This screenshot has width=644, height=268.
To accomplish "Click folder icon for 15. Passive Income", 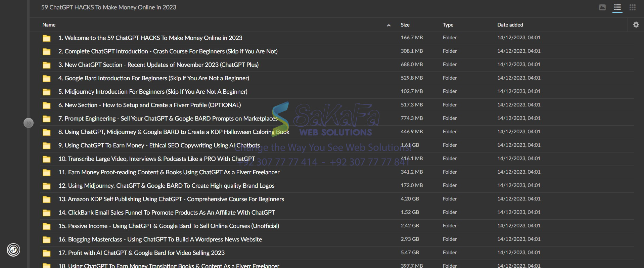I will (47, 226).
